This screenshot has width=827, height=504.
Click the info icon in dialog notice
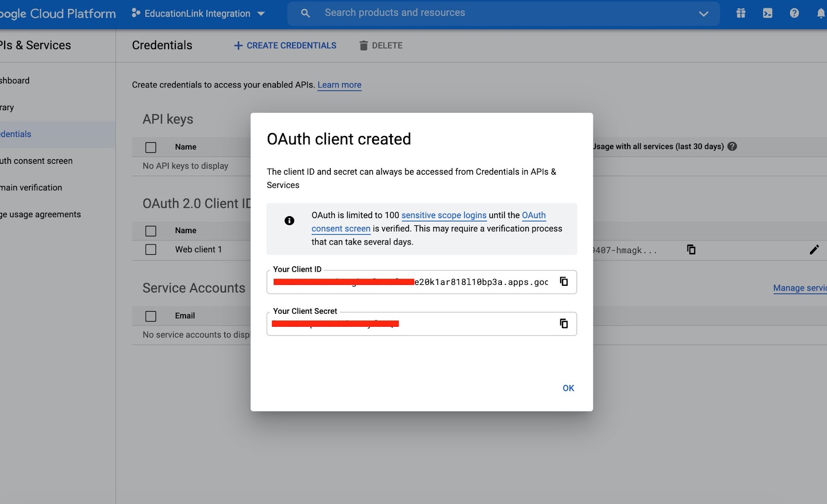(x=289, y=221)
